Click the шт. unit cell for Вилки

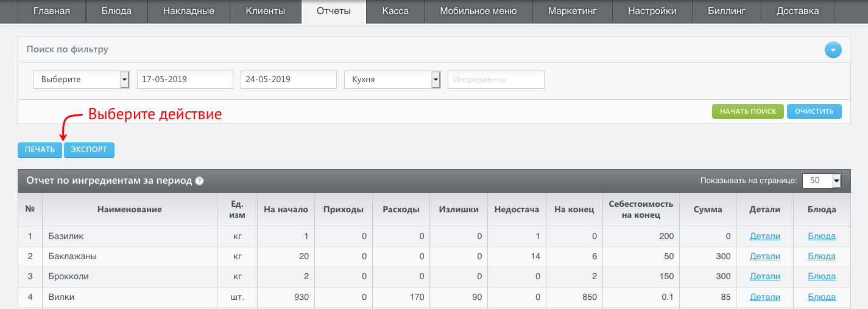(237, 297)
